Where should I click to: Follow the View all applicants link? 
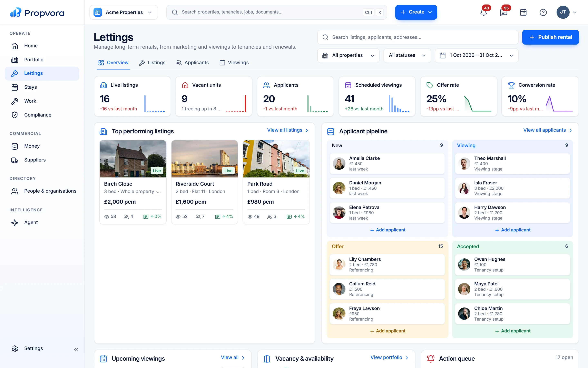point(548,130)
